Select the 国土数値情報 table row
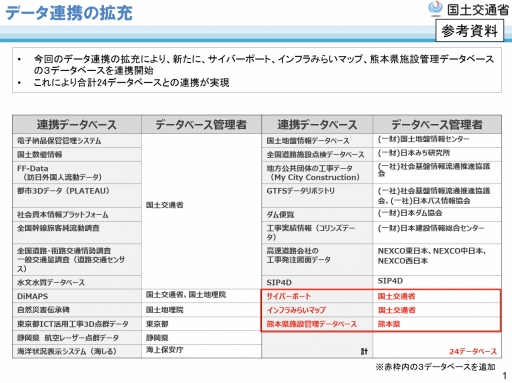Viewport: 512px width, 383px height. (77, 155)
